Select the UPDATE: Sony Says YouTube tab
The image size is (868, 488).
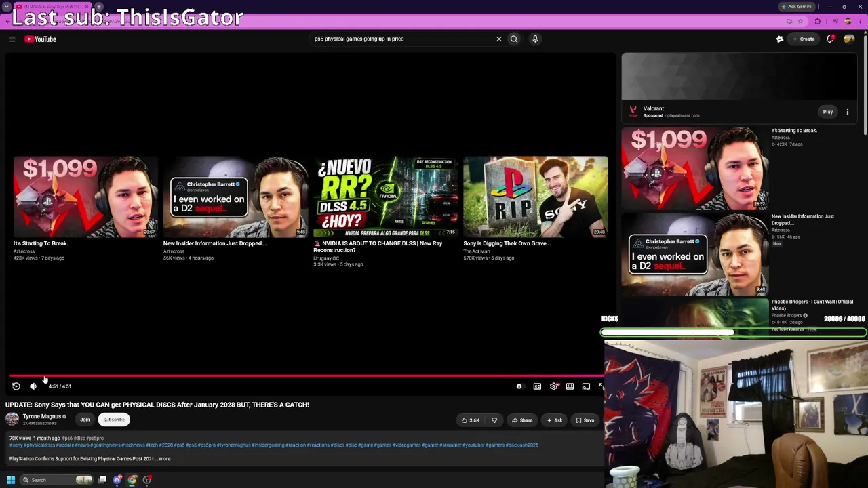click(x=53, y=7)
